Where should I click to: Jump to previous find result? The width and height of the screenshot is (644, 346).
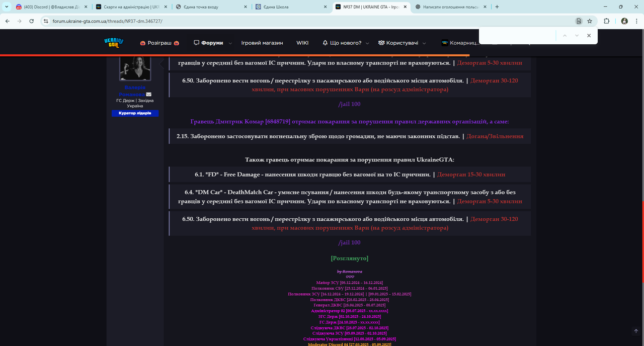pos(565,36)
